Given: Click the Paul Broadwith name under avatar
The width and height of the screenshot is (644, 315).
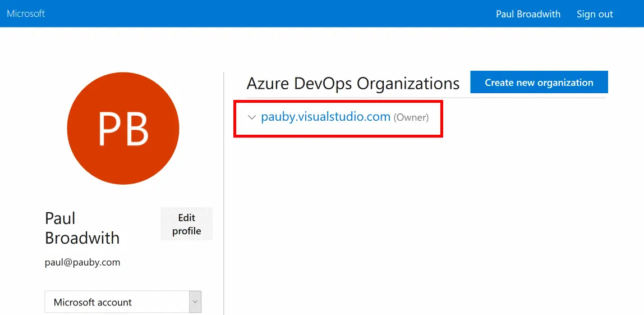Looking at the screenshot, I should pyautogui.click(x=82, y=228).
